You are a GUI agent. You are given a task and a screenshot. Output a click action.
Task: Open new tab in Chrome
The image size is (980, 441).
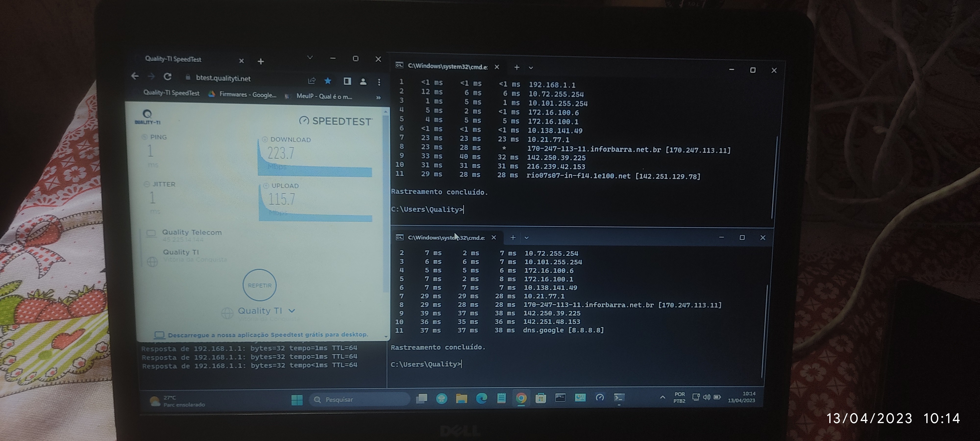(x=261, y=61)
